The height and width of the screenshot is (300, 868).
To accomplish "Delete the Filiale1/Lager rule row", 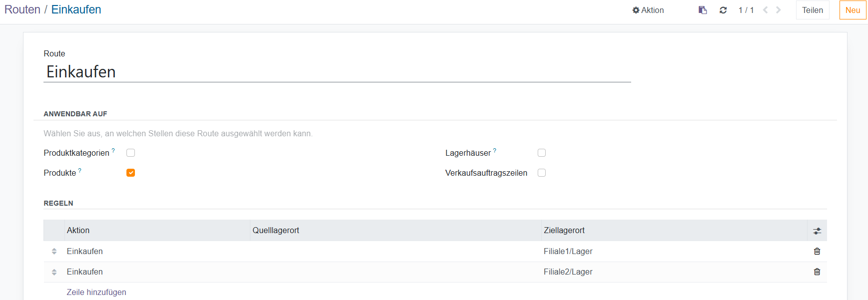I will [x=817, y=251].
